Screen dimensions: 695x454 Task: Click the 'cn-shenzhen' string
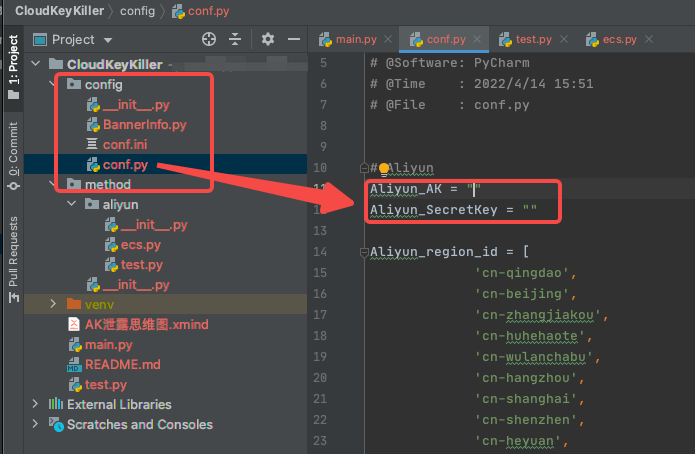(526, 420)
